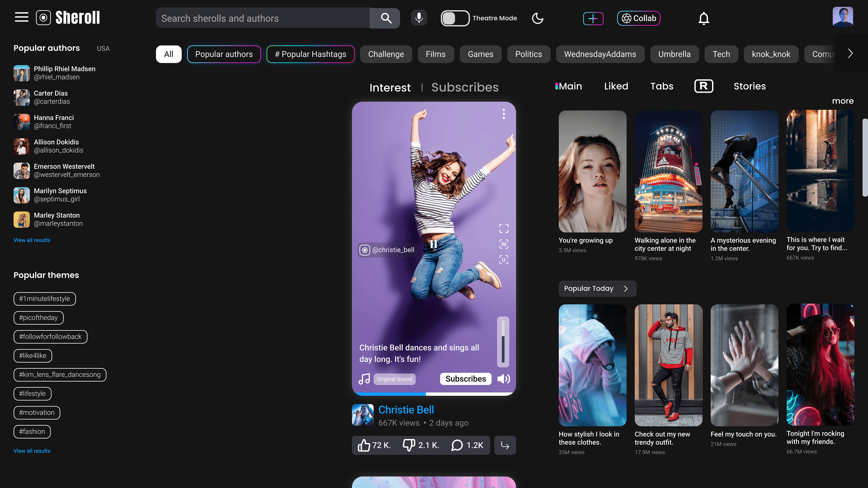Click View all results under Popular authors
The width and height of the screenshot is (868, 488).
coord(32,240)
